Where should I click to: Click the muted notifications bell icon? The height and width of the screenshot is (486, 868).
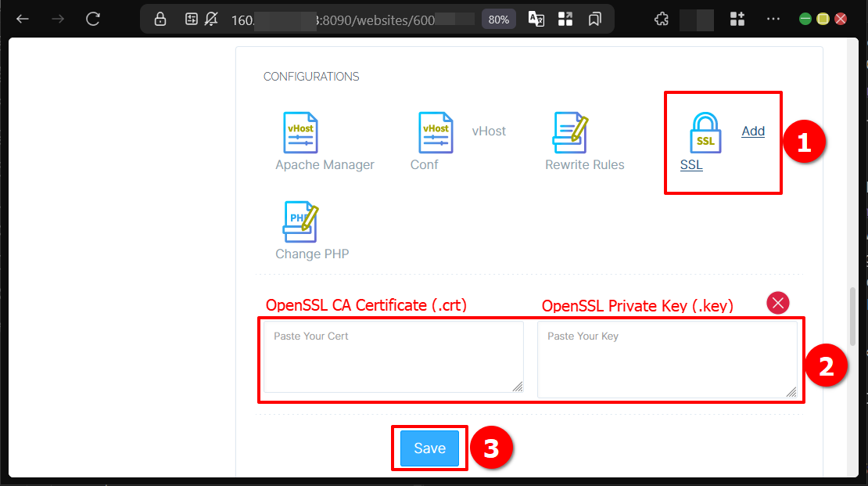pos(211,20)
